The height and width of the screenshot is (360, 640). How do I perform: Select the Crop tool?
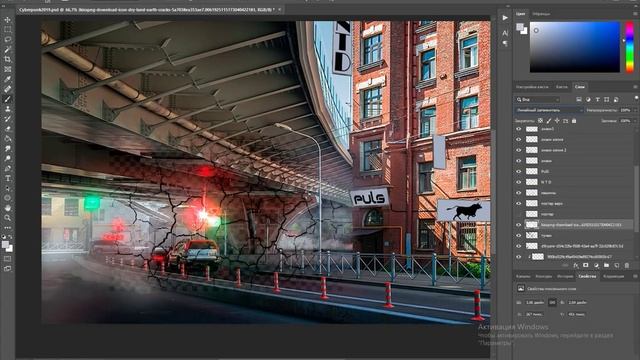coord(7,59)
